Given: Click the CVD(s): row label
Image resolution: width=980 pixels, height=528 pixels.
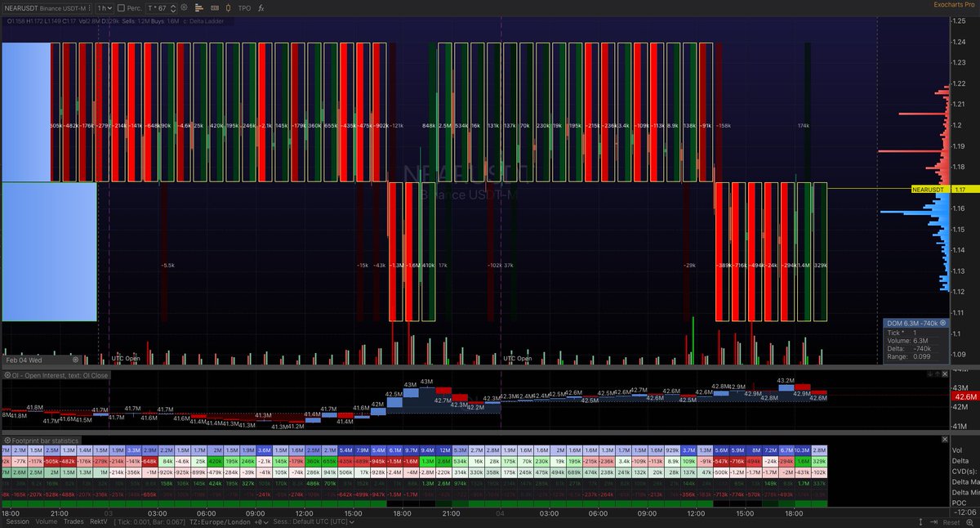Looking at the screenshot, I should point(964,472).
